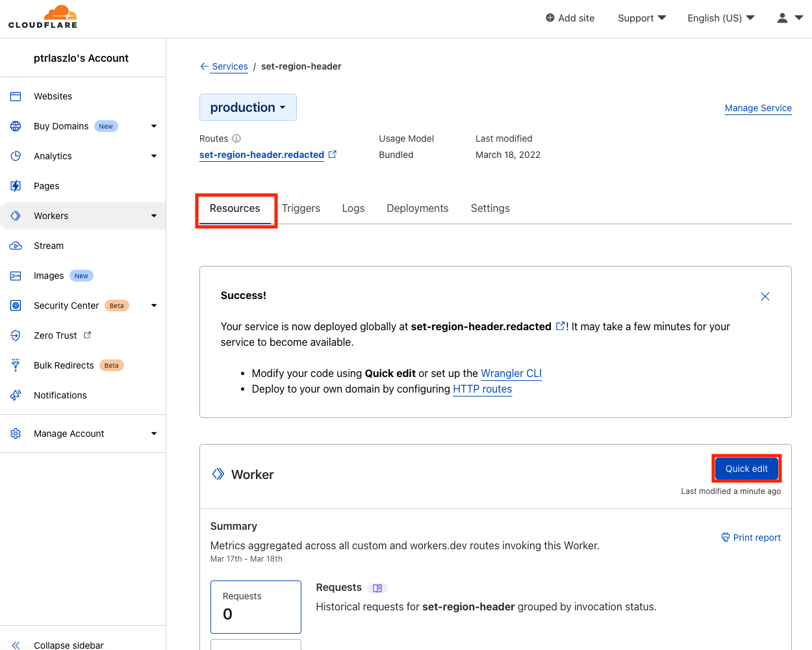The height and width of the screenshot is (650, 812).
Task: Select the Requests metric card
Action: (x=255, y=606)
